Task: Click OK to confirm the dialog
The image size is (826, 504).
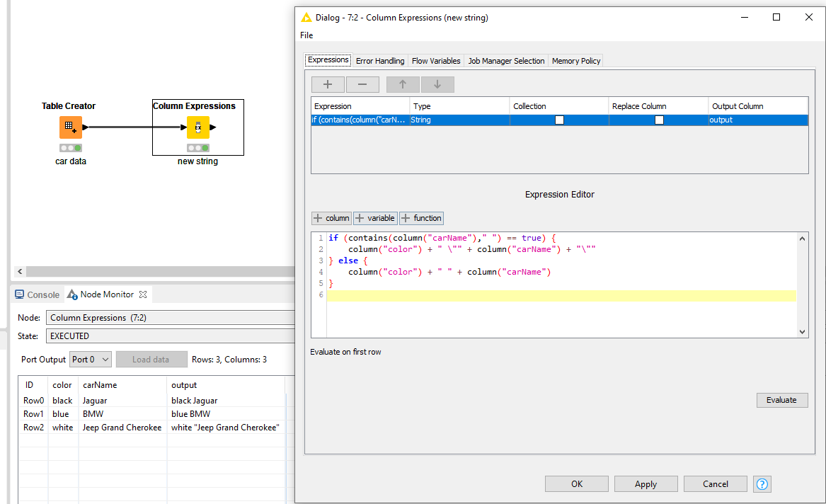Action: coord(577,484)
